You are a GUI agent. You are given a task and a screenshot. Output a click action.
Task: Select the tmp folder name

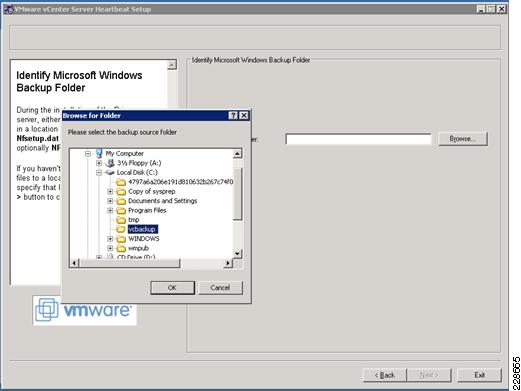tap(134, 220)
